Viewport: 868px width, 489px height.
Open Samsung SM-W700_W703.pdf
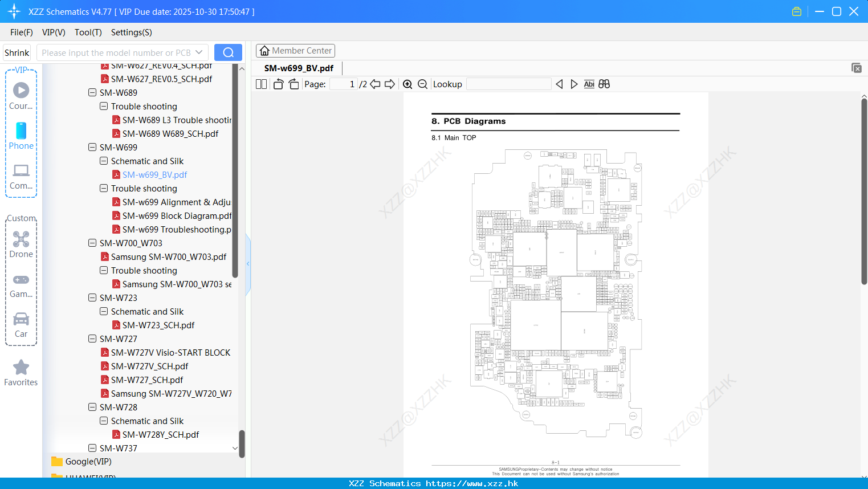[169, 256]
